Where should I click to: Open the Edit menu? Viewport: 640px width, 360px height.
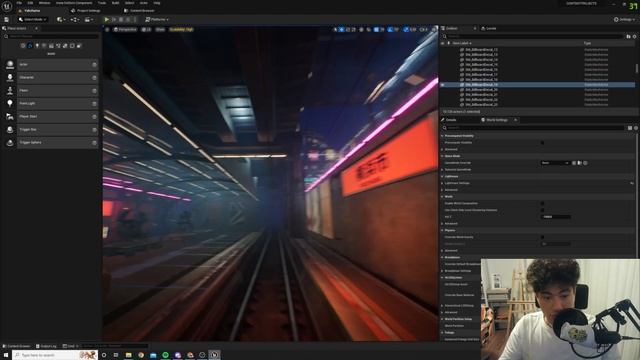[x=30, y=3]
